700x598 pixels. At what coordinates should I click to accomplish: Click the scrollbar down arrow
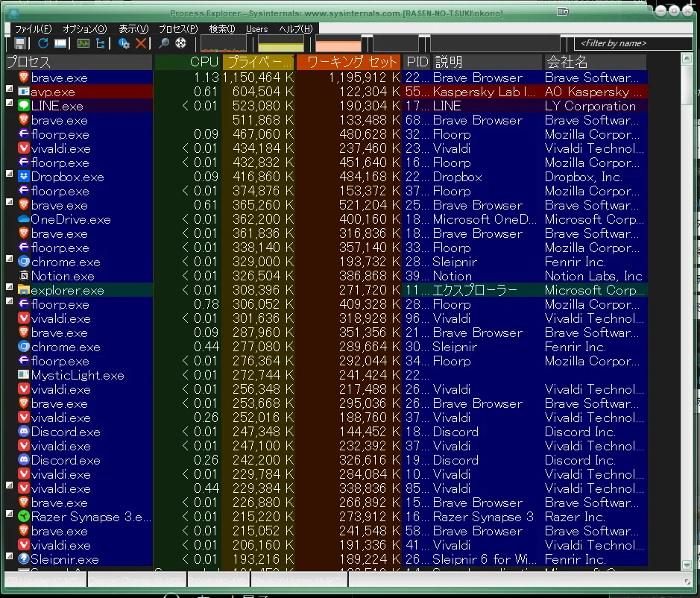tap(687, 565)
